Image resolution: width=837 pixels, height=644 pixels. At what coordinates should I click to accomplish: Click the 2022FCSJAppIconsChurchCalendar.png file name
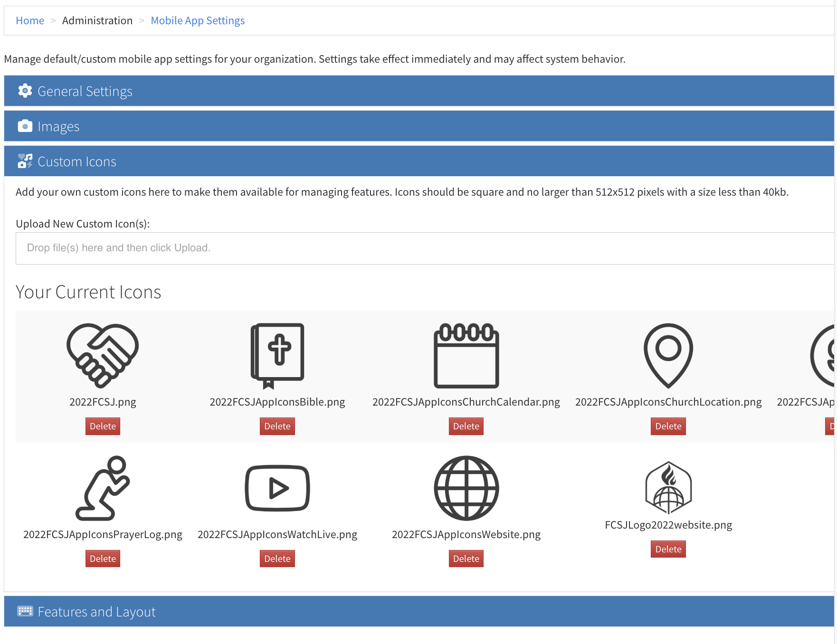(466, 402)
